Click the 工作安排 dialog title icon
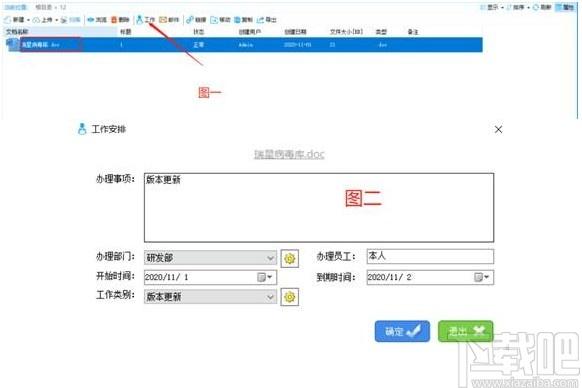The image size is (582, 388). click(82, 129)
